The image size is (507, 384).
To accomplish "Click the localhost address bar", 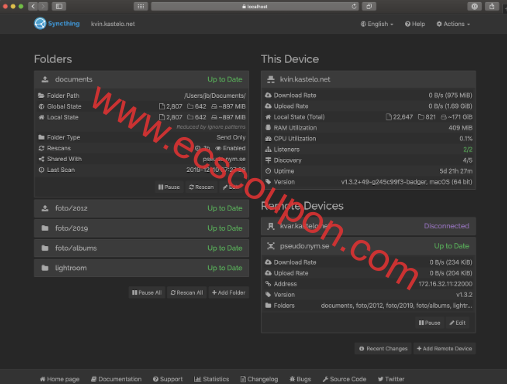I will click(255, 6).
